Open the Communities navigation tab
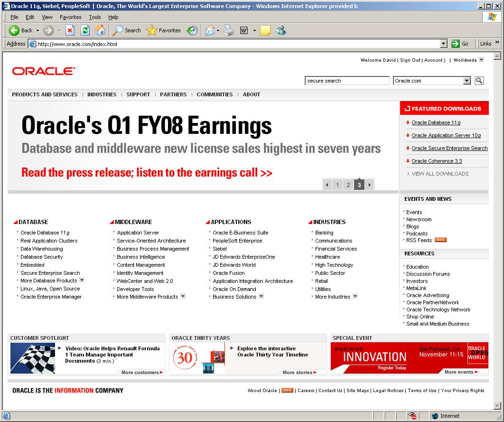504x422 pixels. (x=215, y=94)
